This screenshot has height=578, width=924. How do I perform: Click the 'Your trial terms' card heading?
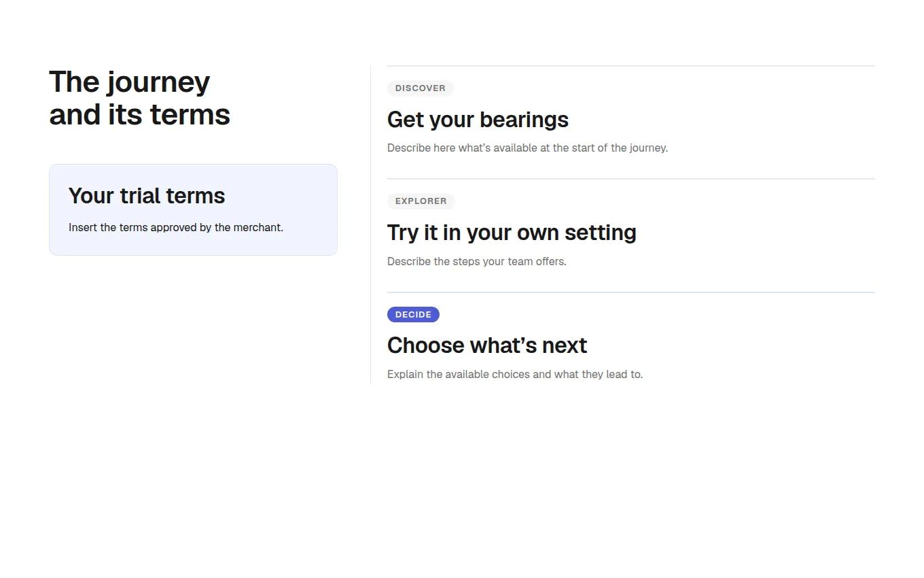coord(147,196)
